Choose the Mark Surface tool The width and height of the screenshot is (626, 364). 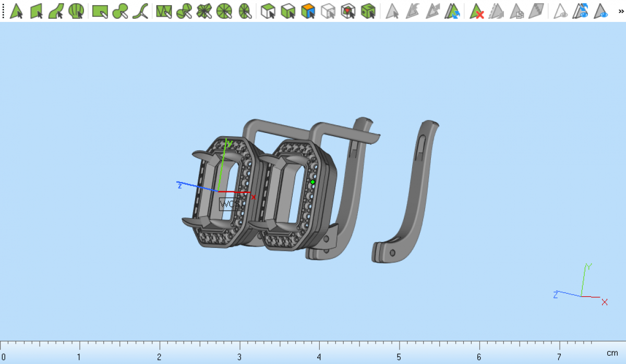click(56, 11)
